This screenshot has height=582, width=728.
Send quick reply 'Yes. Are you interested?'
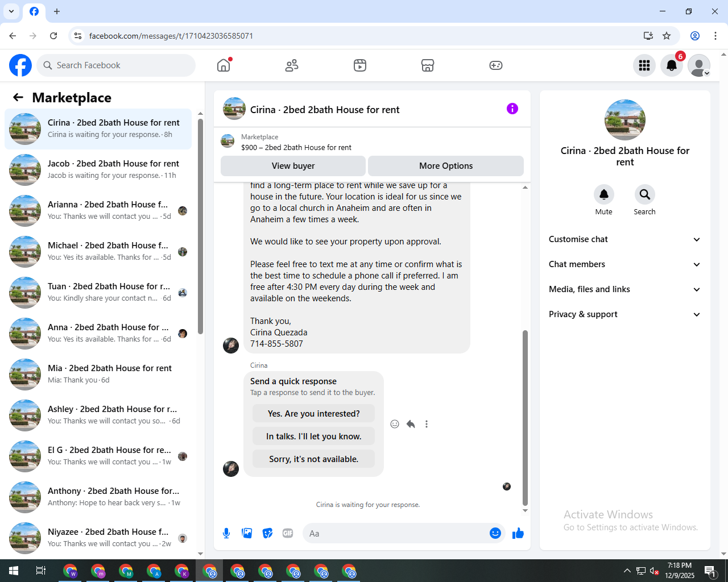pos(314,414)
